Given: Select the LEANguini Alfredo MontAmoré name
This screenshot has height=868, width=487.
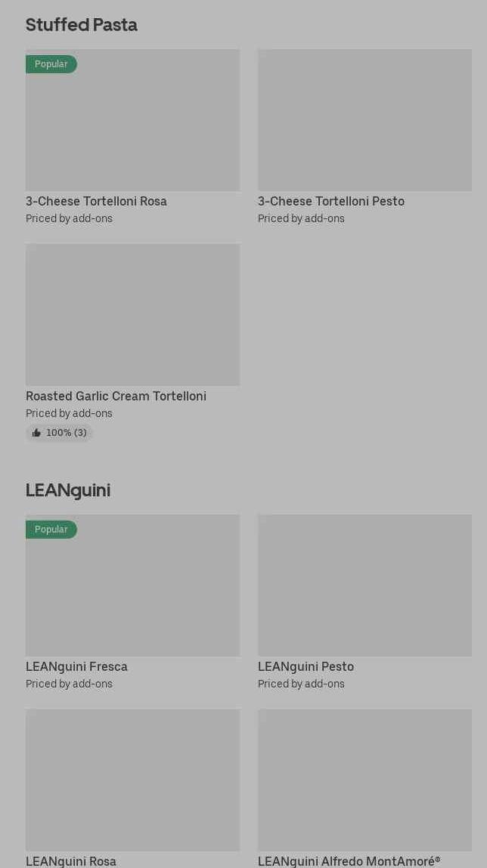Looking at the screenshot, I should [x=349, y=861].
